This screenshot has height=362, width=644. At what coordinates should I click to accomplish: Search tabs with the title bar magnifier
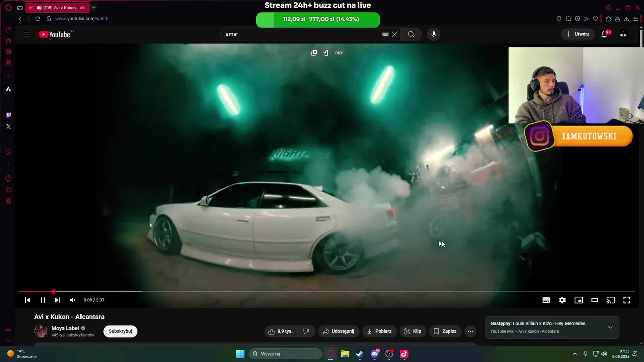coord(608,8)
